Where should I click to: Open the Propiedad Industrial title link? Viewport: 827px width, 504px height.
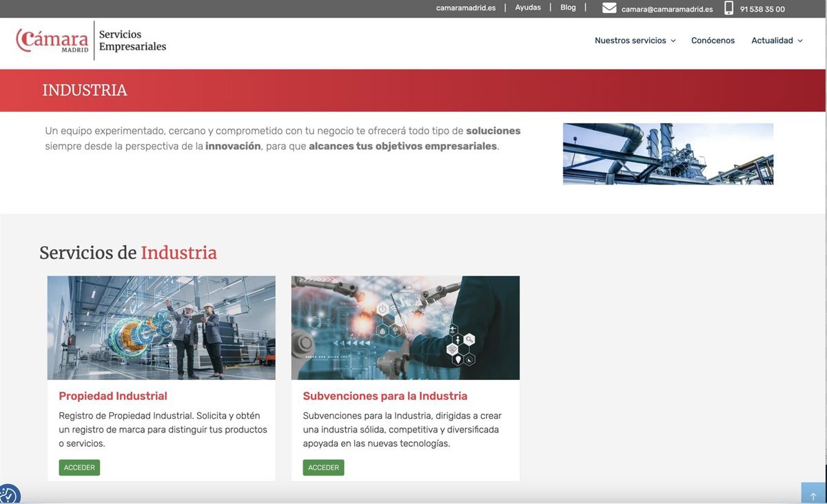113,396
